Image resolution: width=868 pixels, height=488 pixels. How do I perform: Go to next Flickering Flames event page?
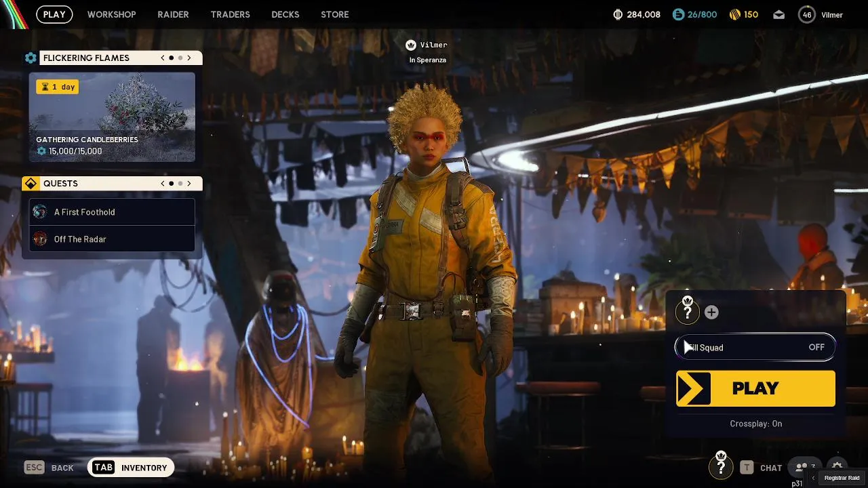click(189, 58)
